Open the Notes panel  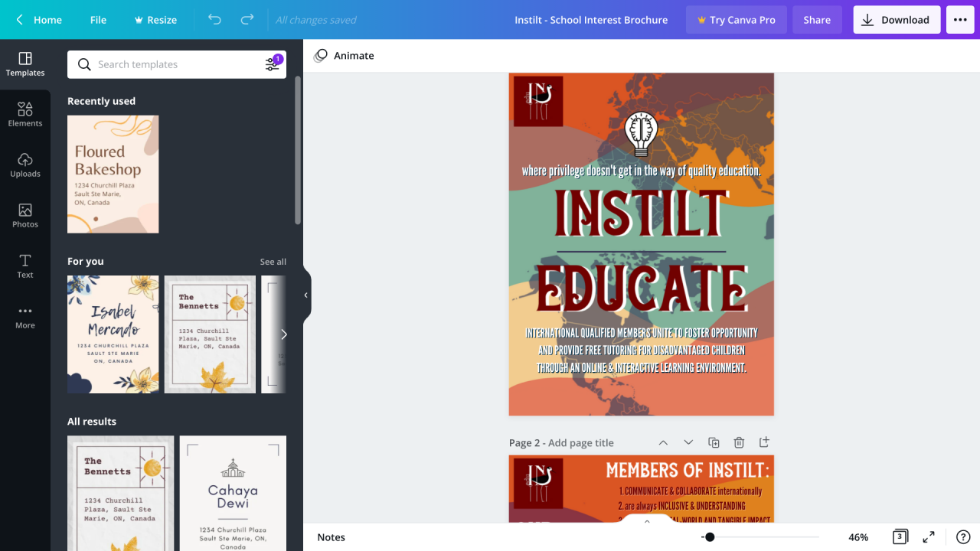pyautogui.click(x=332, y=537)
